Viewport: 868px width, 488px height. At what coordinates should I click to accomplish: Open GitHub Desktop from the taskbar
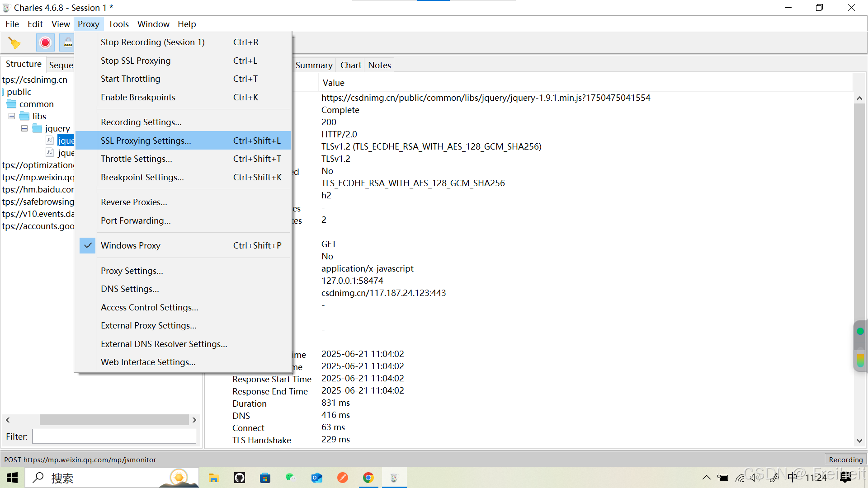click(x=240, y=478)
